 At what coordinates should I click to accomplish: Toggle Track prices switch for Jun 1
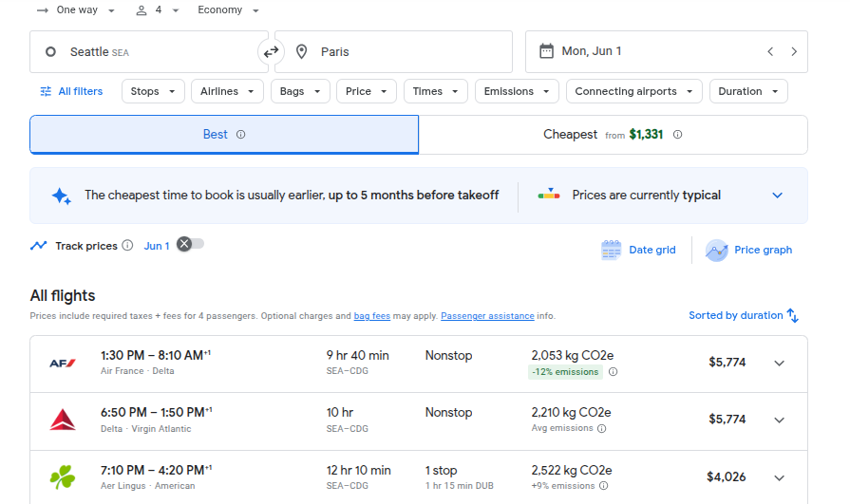click(x=190, y=245)
